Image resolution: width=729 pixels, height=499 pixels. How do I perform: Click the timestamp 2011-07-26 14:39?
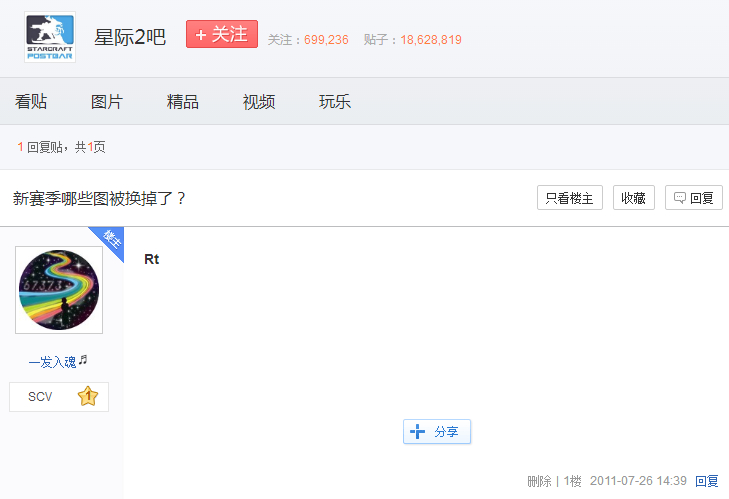(x=638, y=481)
